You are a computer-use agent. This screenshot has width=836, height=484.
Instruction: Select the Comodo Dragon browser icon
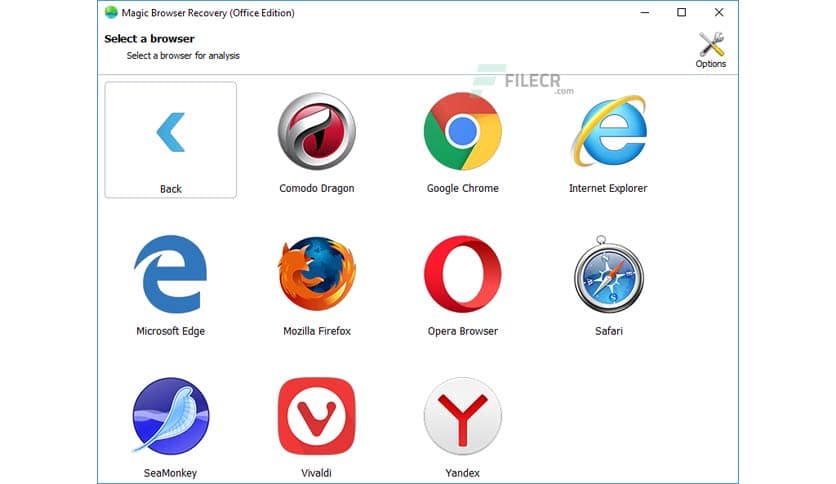click(317, 131)
